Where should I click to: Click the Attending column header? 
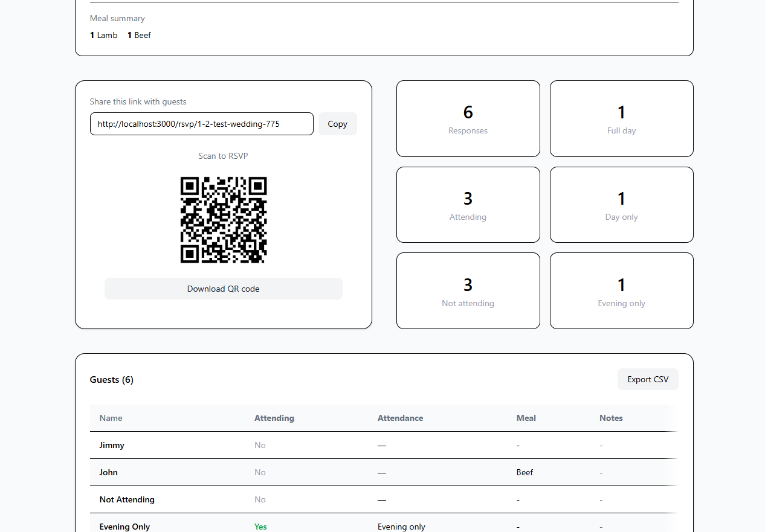coord(274,418)
